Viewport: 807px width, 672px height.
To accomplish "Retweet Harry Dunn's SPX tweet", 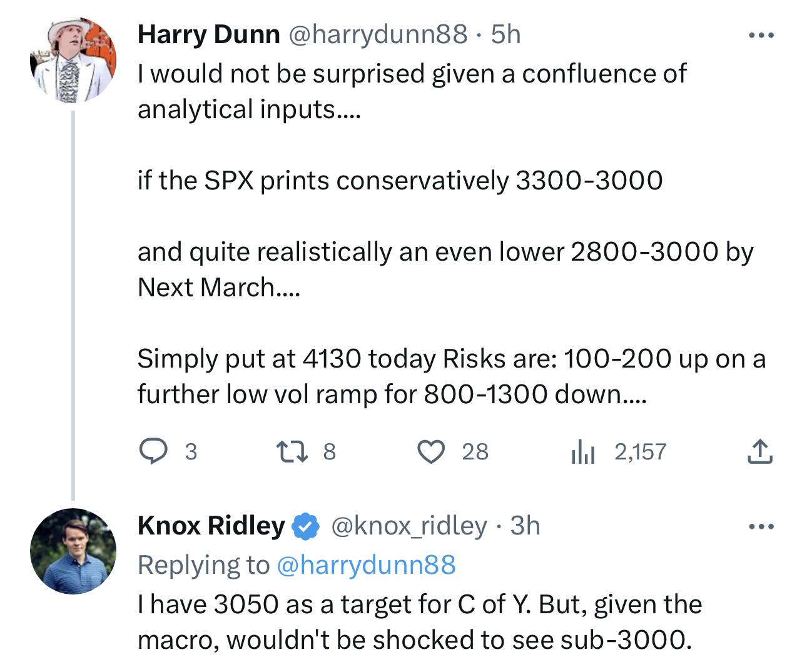I will point(292,451).
